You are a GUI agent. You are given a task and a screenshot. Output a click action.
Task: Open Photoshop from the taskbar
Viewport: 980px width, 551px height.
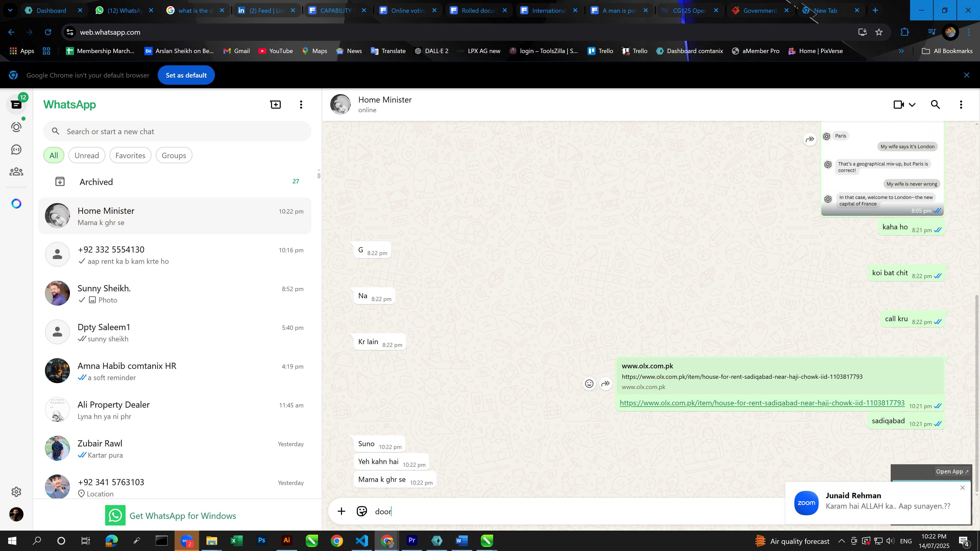(261, 540)
